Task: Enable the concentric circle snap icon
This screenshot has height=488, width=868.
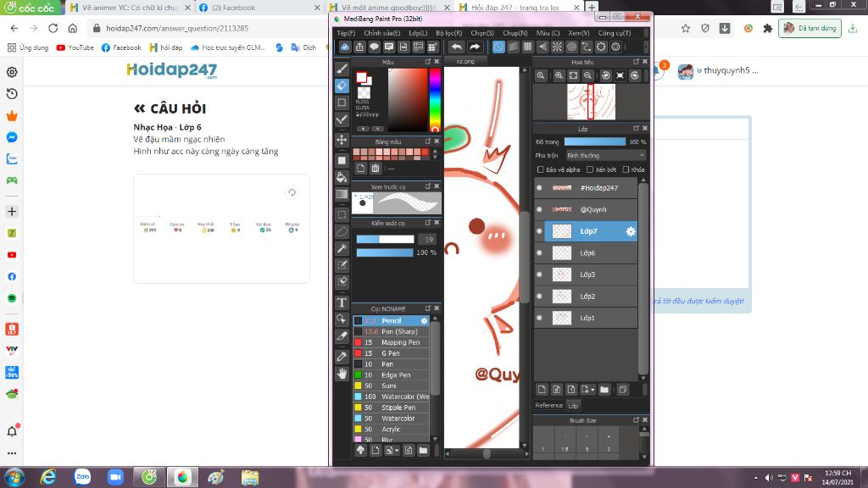Action: [x=572, y=47]
